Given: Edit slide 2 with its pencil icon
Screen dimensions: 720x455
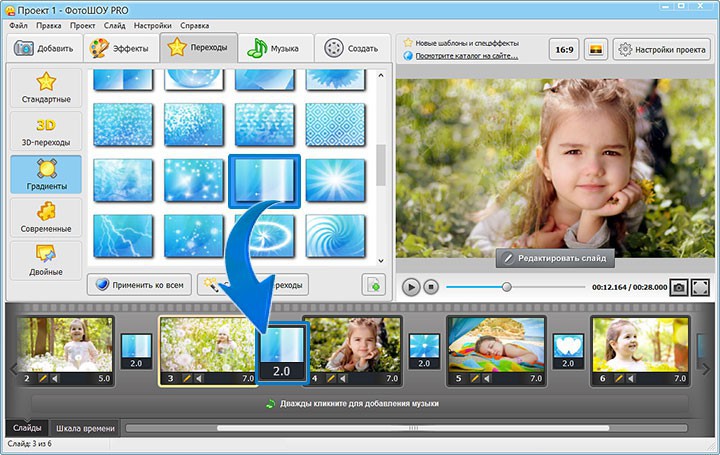Looking at the screenshot, I should click(x=43, y=378).
